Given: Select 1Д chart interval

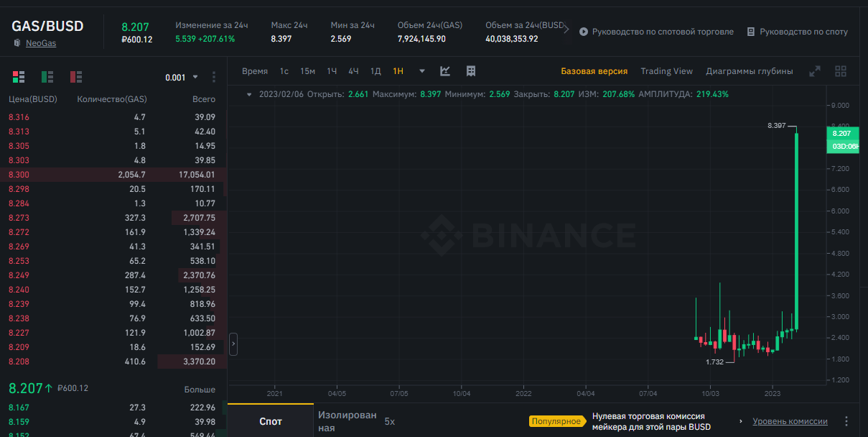Looking at the screenshot, I should tap(375, 71).
